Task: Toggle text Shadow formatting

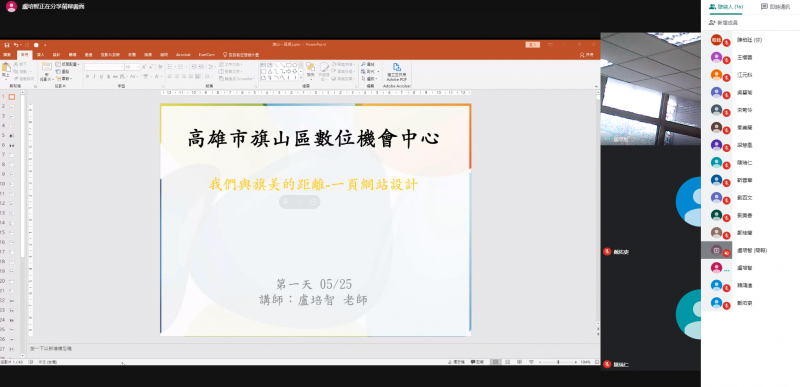Action: 108,76
